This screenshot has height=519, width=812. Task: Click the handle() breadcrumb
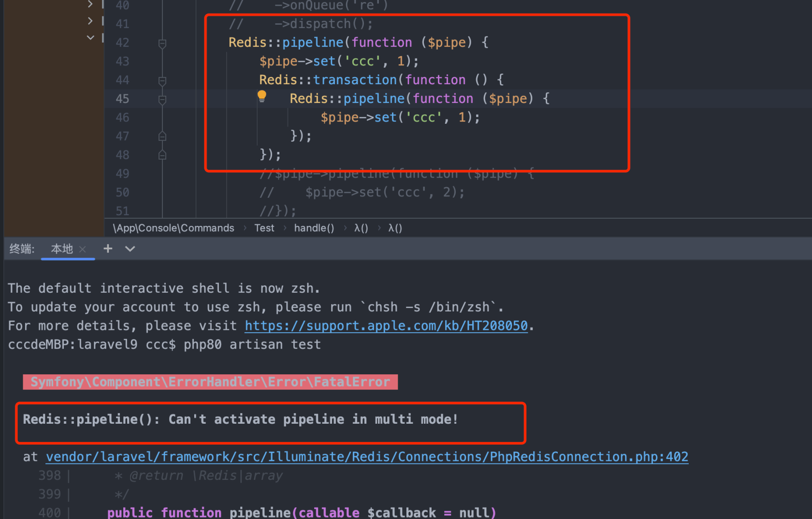point(314,228)
